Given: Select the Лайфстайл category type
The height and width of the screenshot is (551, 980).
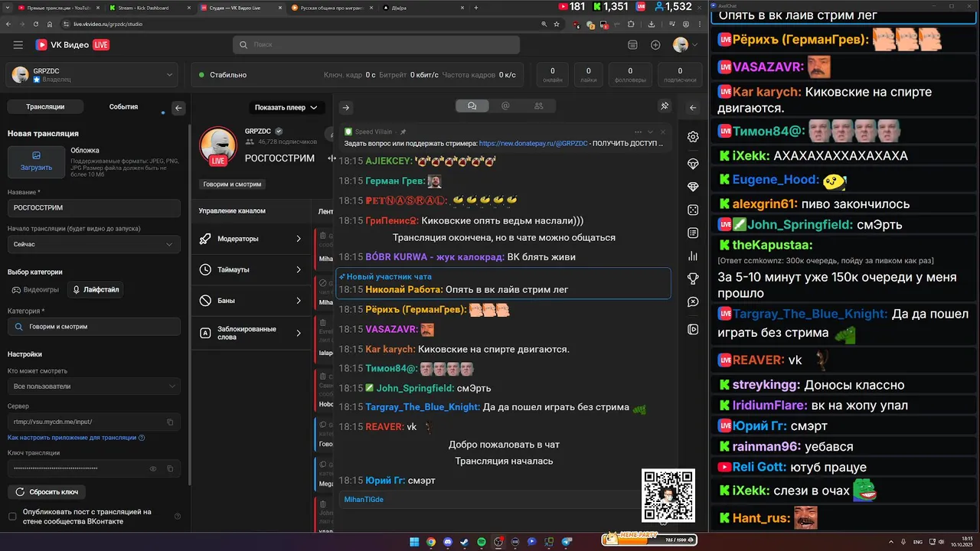Looking at the screenshot, I should 96,290.
